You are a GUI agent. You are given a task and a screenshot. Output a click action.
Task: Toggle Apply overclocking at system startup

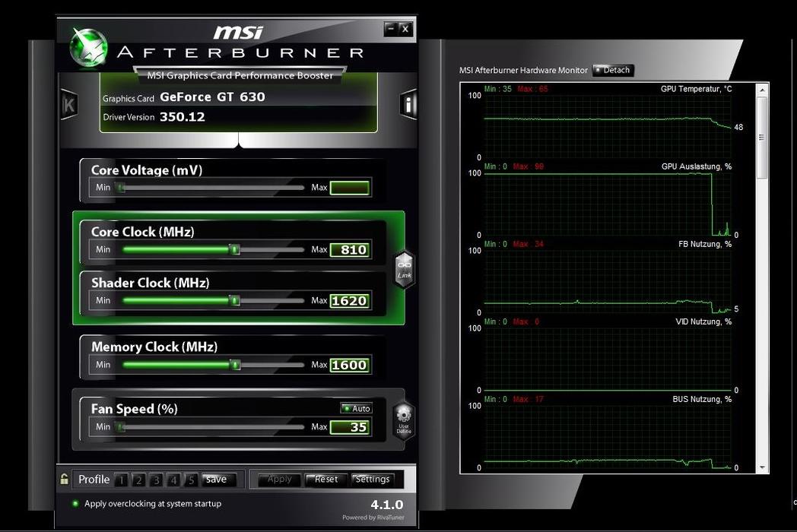[x=76, y=504]
